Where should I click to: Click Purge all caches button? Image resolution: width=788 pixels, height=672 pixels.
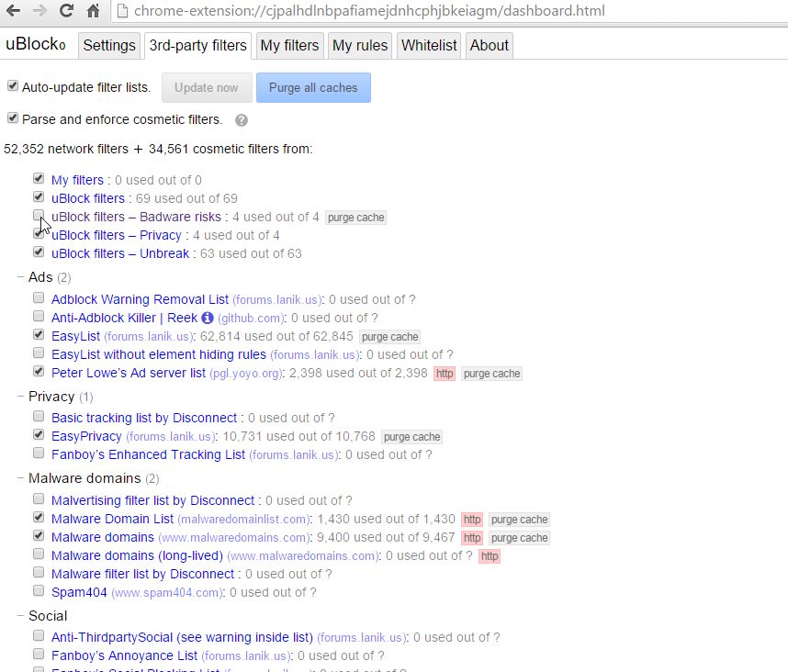[313, 88]
